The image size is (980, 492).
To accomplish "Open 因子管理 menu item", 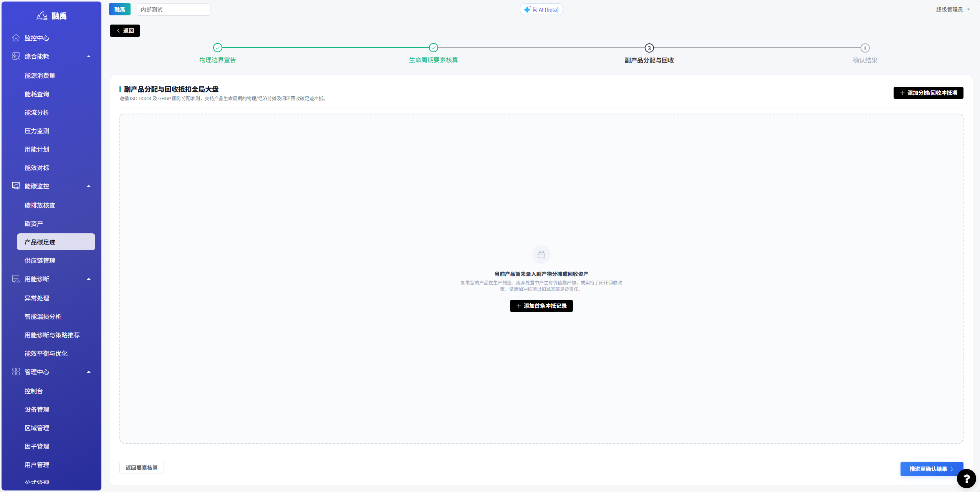I will 56,446.
